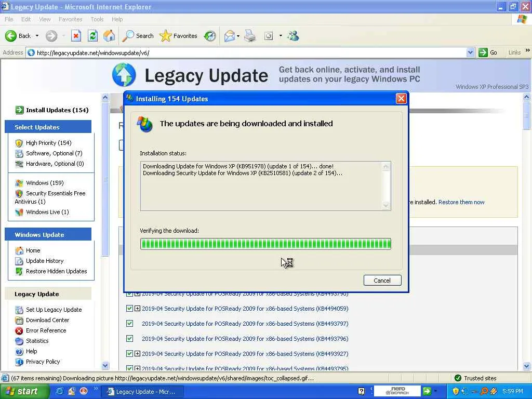The height and width of the screenshot is (399, 532).
Task: Click the Download Center calendar icon
Action: (19, 320)
